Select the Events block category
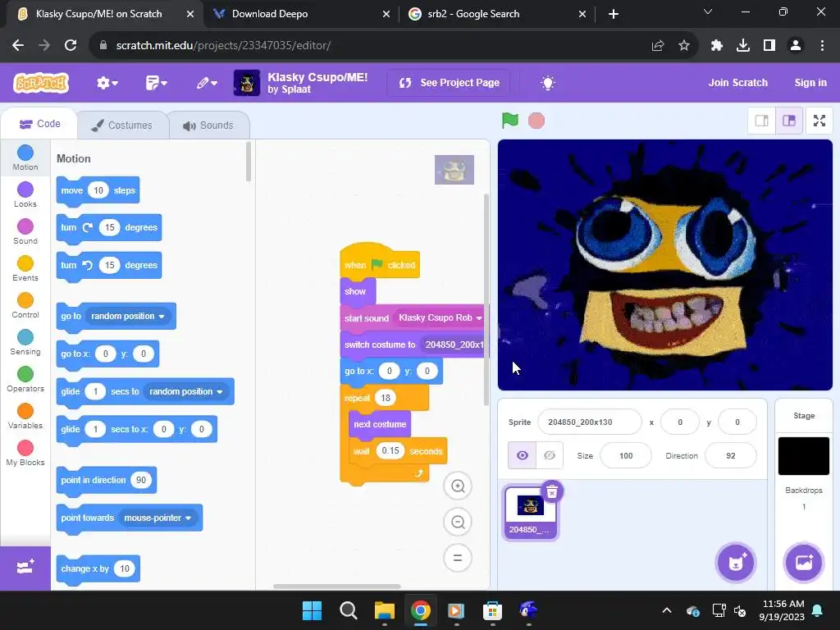This screenshot has height=630, width=840. (x=25, y=269)
